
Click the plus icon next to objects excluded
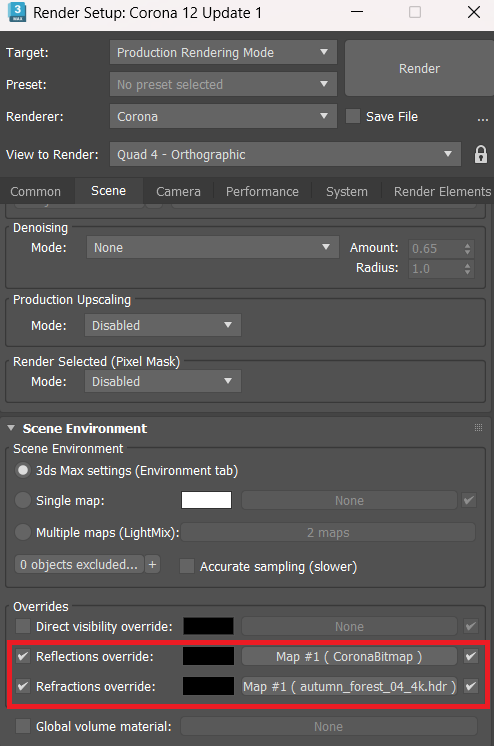tap(152, 565)
